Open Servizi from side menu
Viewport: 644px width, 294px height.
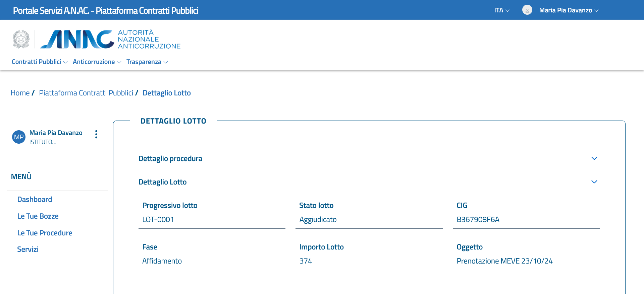pyautogui.click(x=28, y=249)
